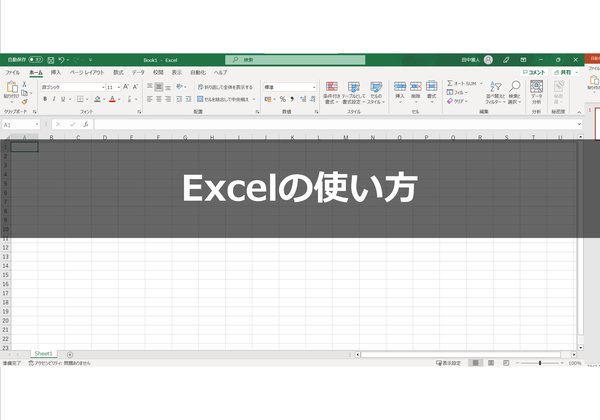This screenshot has height=420, width=600.
Task: Click the Share button
Action: 565,72
